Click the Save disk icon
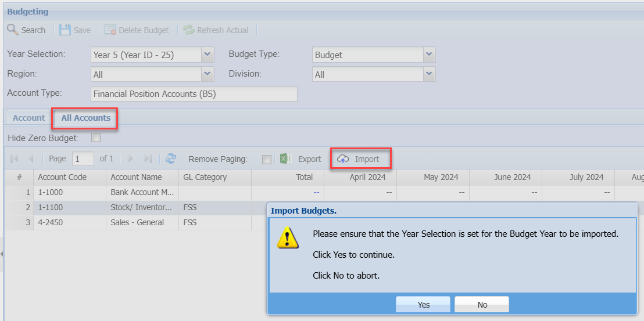Viewport: 644px width, 321px height. click(x=65, y=30)
